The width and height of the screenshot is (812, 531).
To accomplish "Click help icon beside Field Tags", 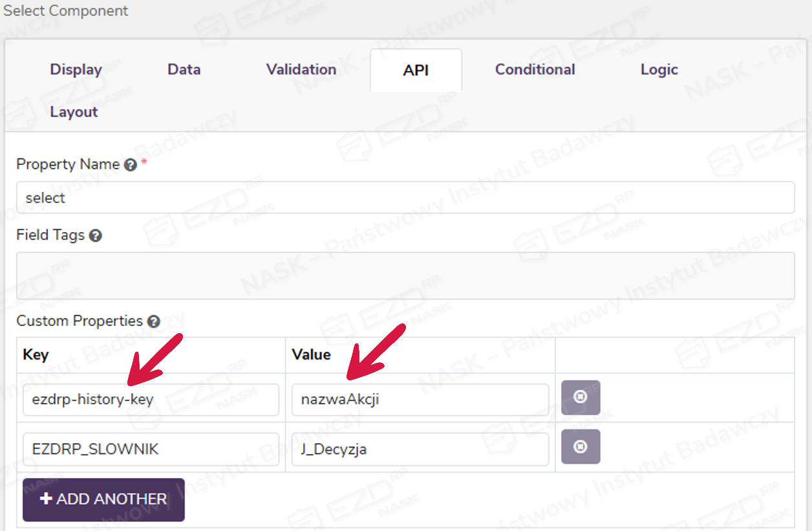I will (x=95, y=235).
